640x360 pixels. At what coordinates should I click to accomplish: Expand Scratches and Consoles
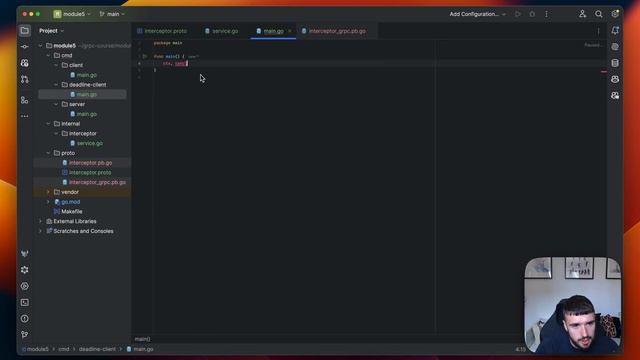click(x=40, y=231)
